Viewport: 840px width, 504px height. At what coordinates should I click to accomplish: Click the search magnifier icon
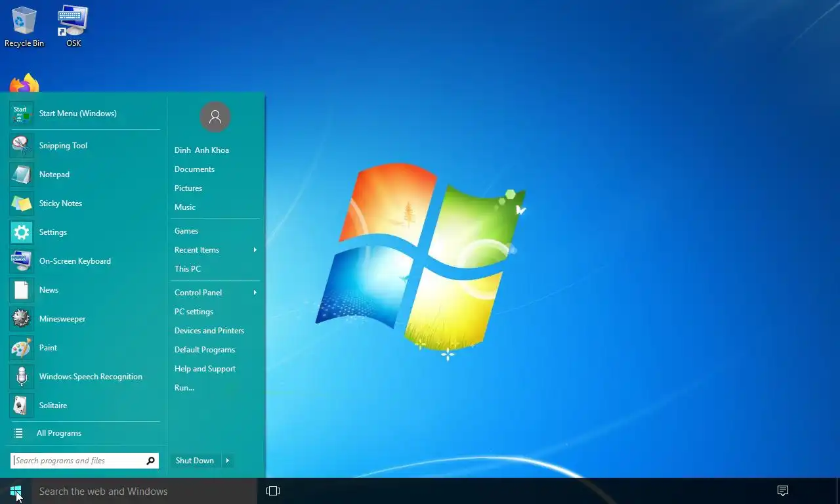(x=150, y=461)
